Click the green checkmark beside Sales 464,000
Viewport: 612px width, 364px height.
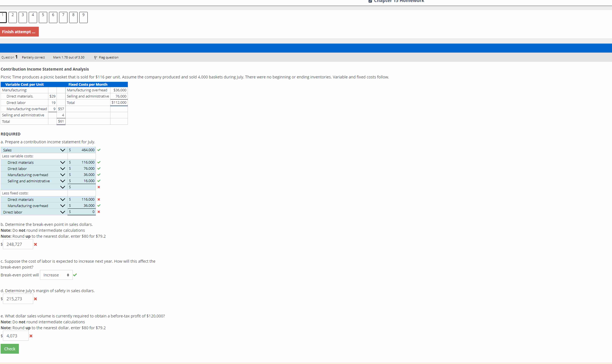coord(99,150)
